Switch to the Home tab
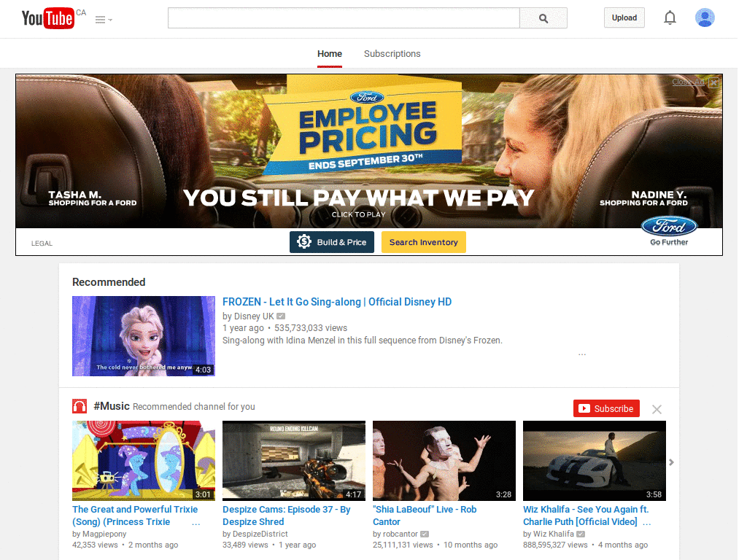The image size is (747, 560). coord(330,54)
